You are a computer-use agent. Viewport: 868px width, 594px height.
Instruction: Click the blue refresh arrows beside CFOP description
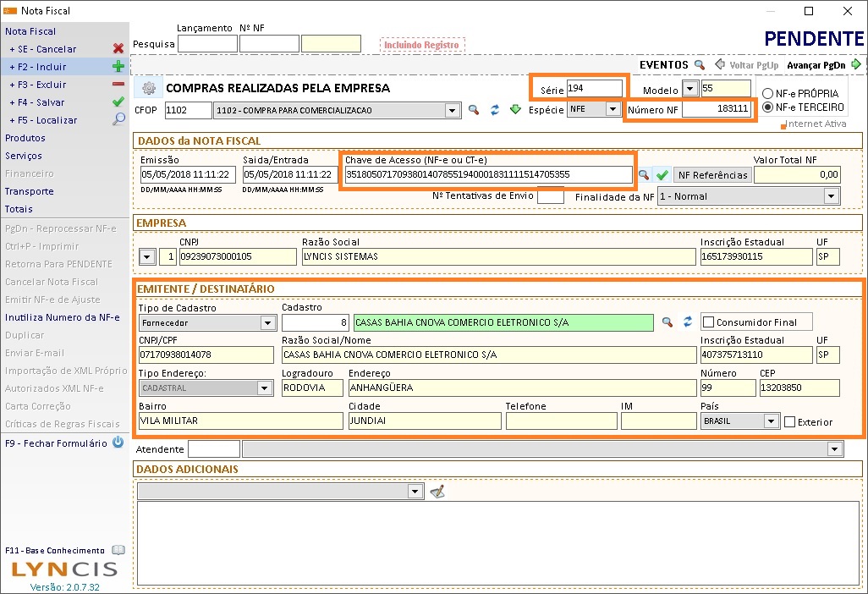click(495, 109)
